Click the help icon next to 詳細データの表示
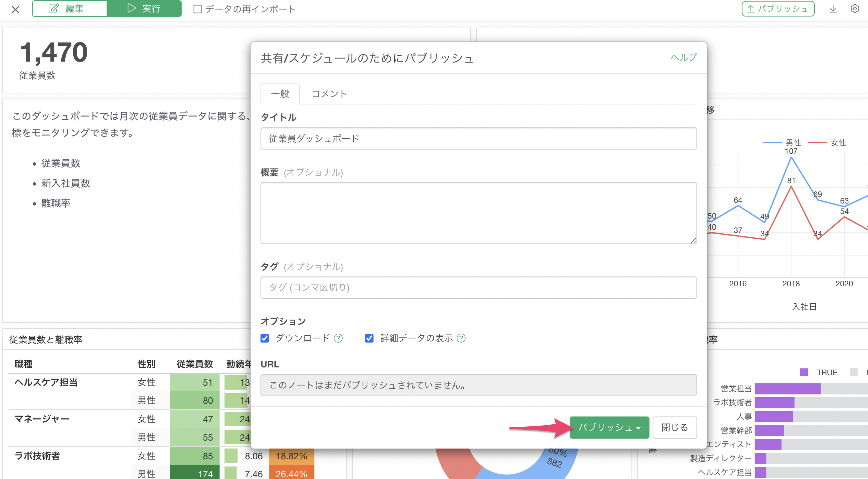Screen dimensions: 868x479 coord(461,338)
